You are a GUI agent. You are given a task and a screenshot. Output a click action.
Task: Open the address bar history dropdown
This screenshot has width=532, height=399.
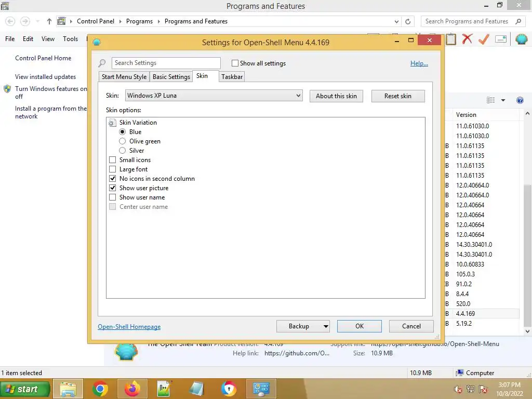(x=396, y=21)
